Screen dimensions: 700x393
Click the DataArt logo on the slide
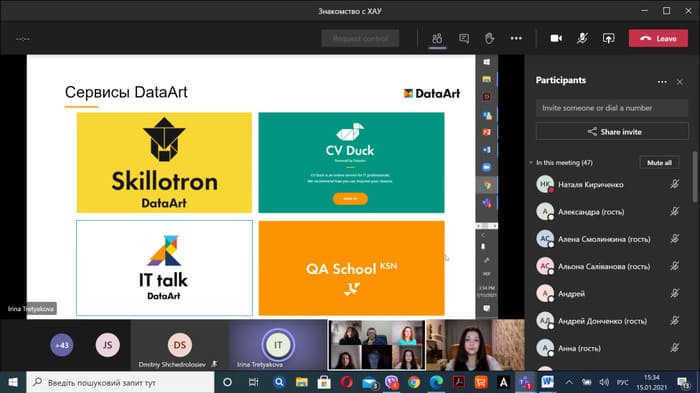[432, 93]
